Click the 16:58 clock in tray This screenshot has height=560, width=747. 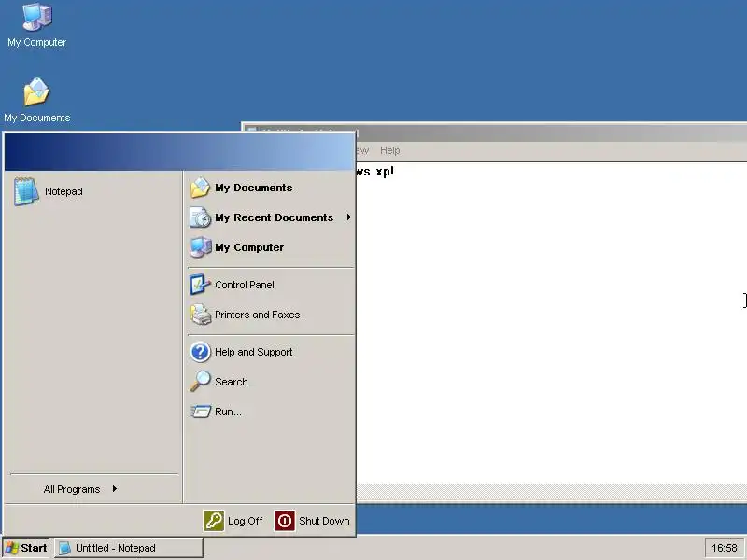tap(725, 548)
